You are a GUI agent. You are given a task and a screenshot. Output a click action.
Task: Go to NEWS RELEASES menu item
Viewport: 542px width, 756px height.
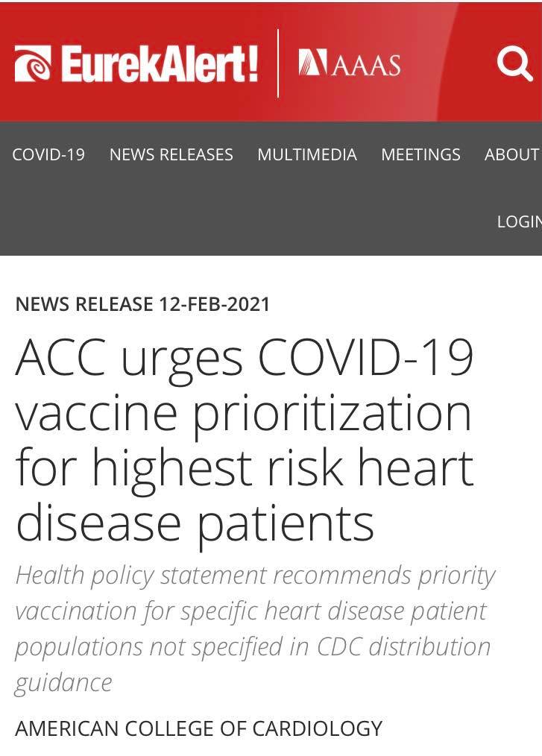pyautogui.click(x=171, y=154)
